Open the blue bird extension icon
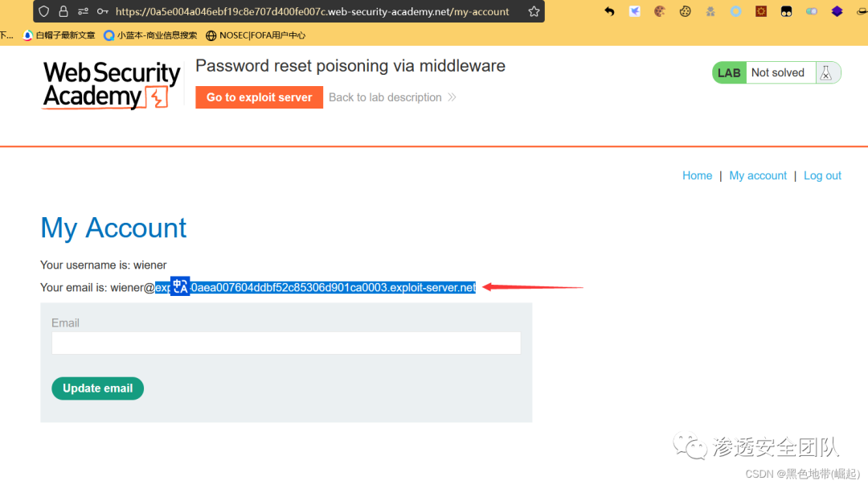The width and height of the screenshot is (868, 485). click(634, 11)
